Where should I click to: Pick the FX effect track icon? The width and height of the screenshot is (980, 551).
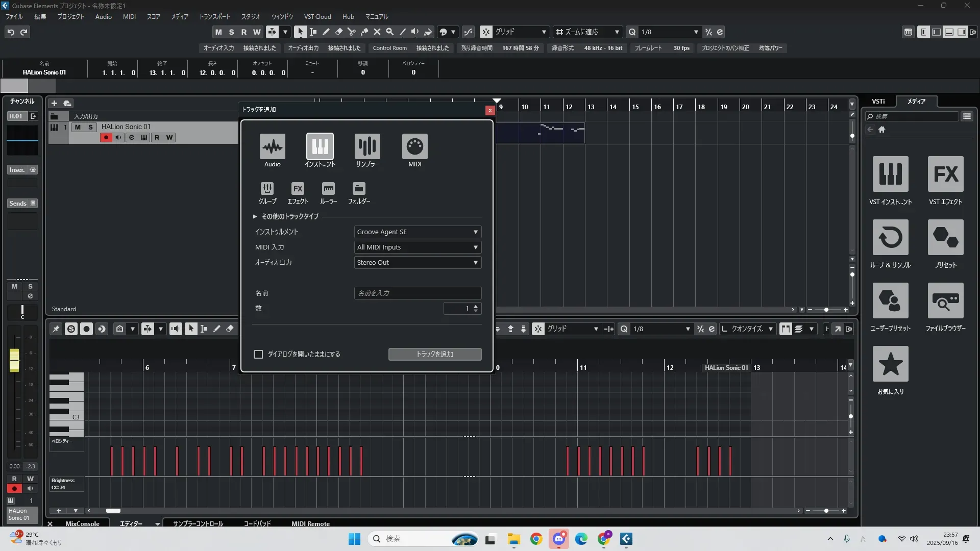(x=298, y=189)
